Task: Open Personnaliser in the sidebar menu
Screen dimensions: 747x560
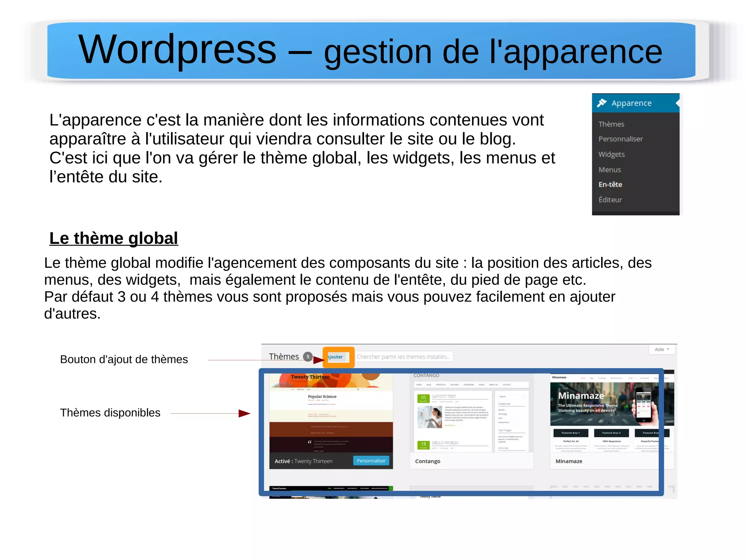Action: tap(620, 139)
